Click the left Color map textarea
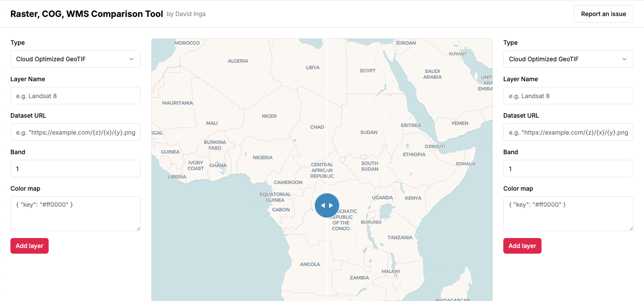The width and height of the screenshot is (644, 301). tap(76, 214)
